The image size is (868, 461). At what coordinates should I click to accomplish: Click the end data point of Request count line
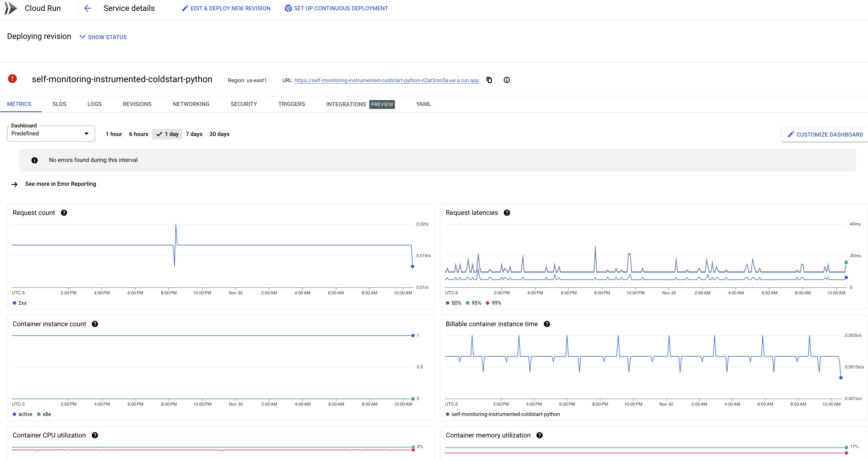point(413,266)
